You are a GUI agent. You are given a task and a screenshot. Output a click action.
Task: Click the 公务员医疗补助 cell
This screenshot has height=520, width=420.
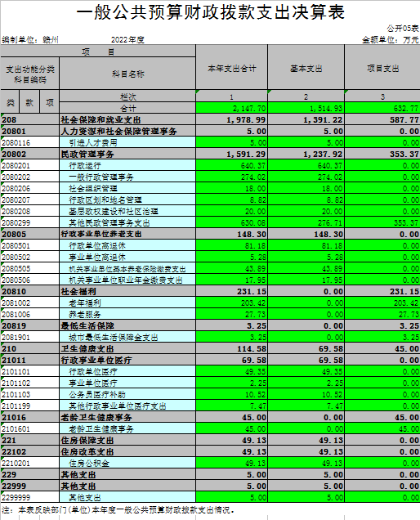(x=127, y=394)
